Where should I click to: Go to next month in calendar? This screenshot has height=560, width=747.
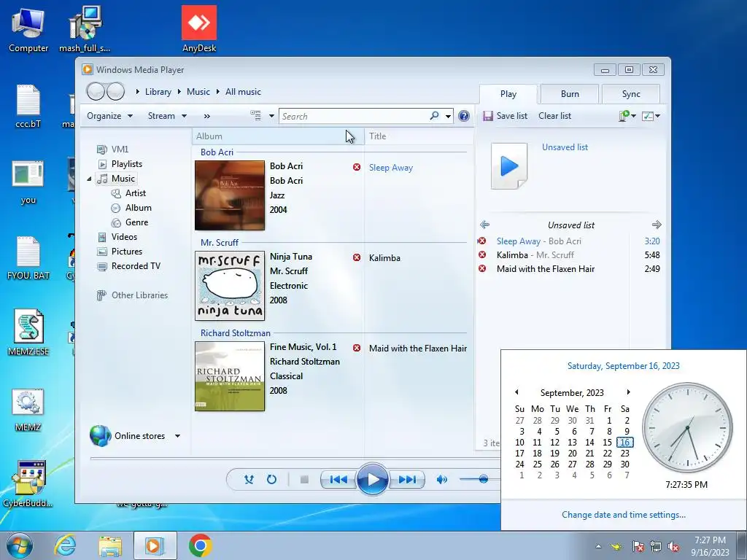click(x=628, y=392)
